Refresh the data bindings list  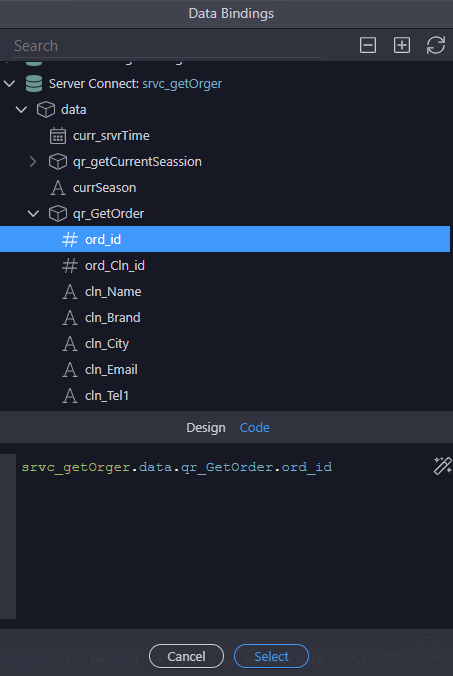point(436,45)
